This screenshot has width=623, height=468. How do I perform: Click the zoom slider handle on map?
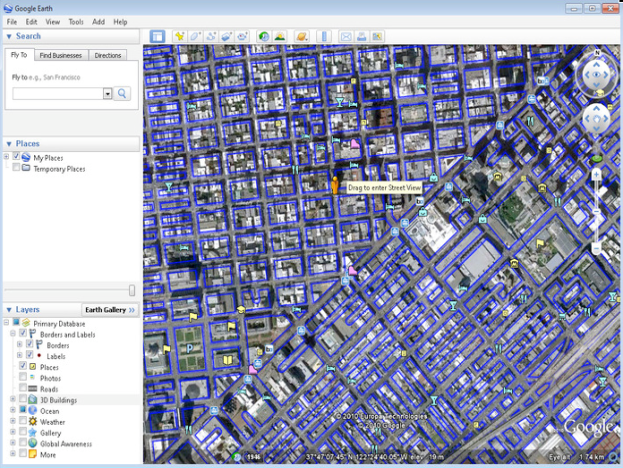point(596,211)
